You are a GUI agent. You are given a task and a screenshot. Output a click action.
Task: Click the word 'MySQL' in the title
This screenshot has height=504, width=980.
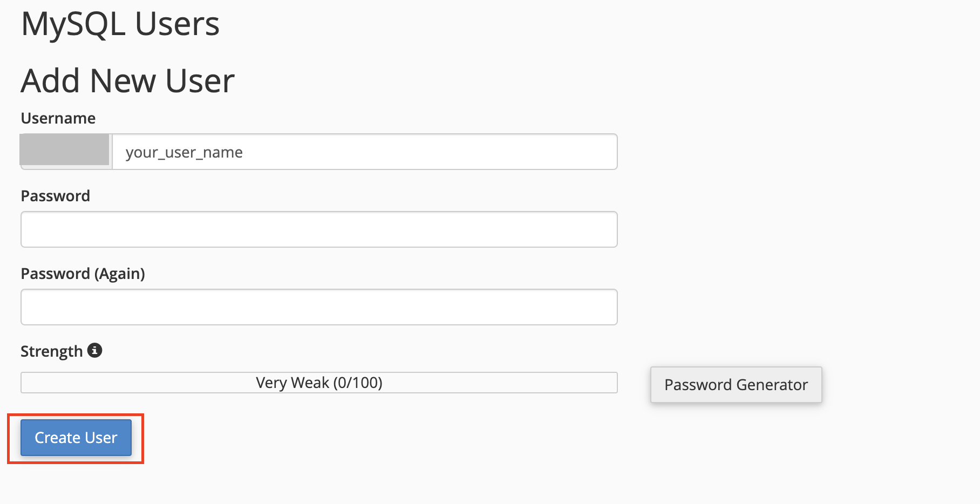(x=73, y=24)
